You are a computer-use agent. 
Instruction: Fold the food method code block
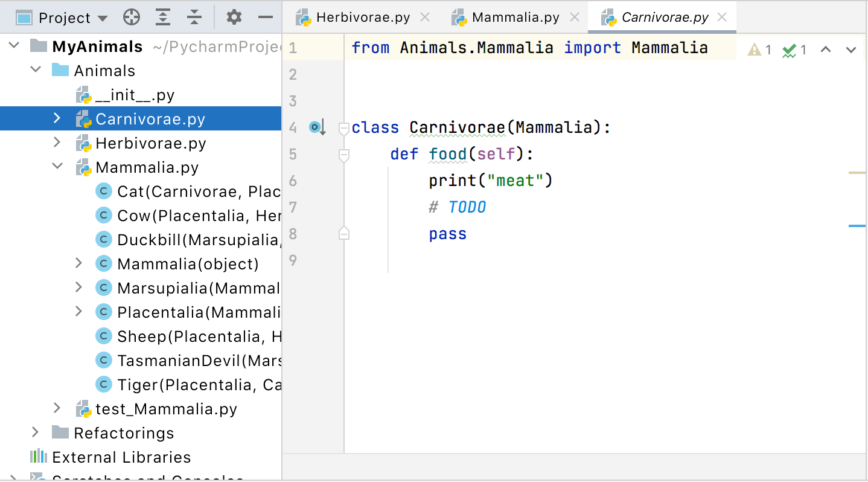click(x=344, y=155)
